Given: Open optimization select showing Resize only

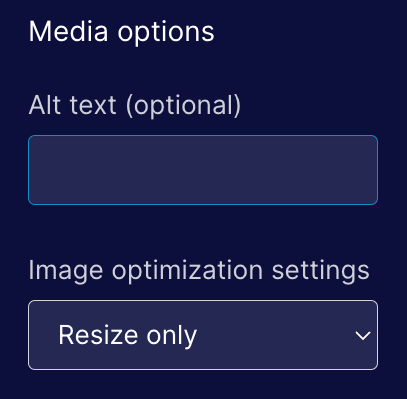Looking at the screenshot, I should 203,335.
